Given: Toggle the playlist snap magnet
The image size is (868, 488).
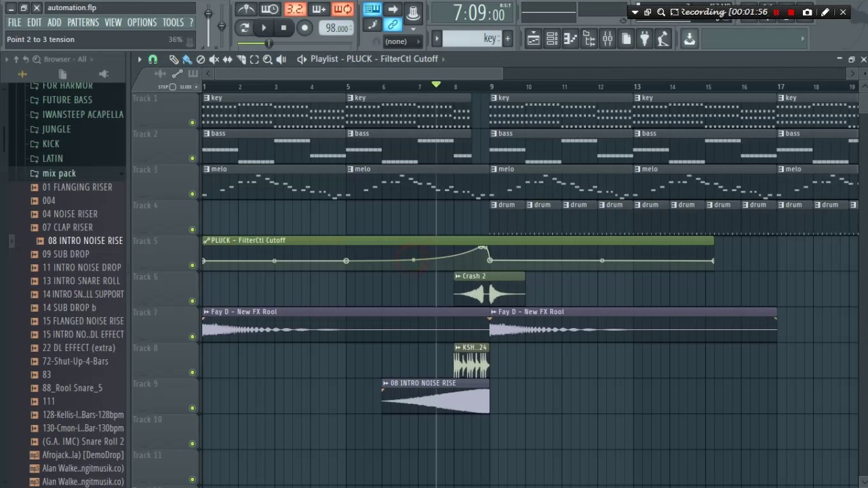Looking at the screenshot, I should [x=153, y=60].
